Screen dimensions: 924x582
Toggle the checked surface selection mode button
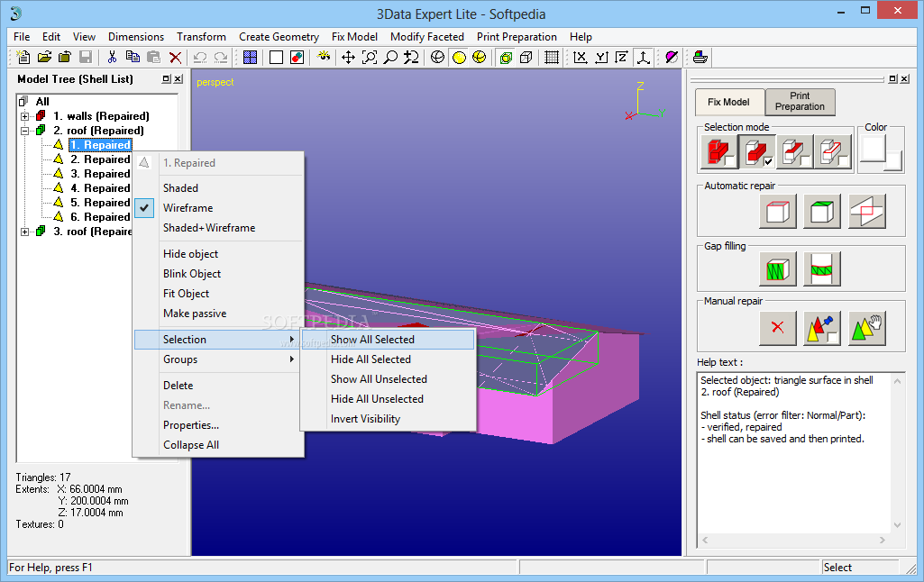757,152
